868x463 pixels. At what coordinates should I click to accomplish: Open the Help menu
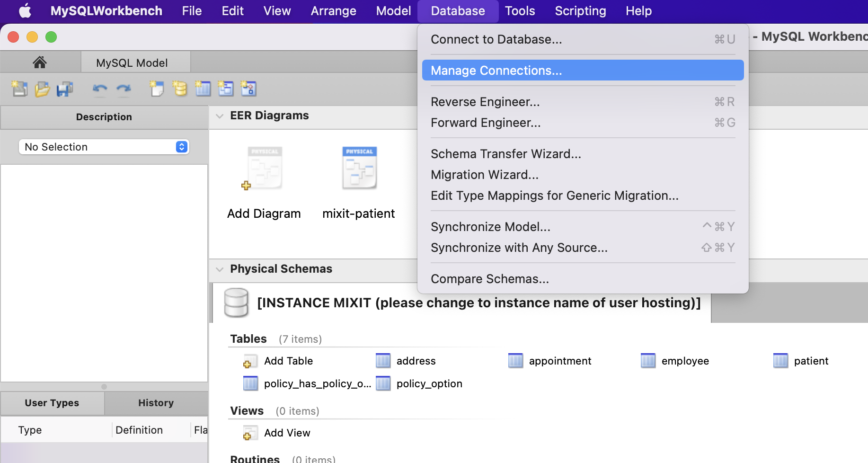[x=639, y=11]
